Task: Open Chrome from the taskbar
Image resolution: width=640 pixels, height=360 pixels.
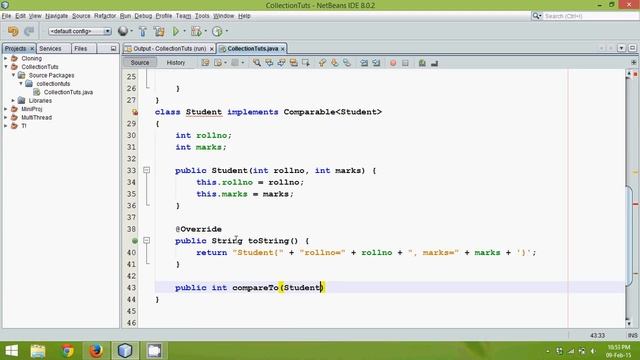Action: pyautogui.click(x=67, y=351)
